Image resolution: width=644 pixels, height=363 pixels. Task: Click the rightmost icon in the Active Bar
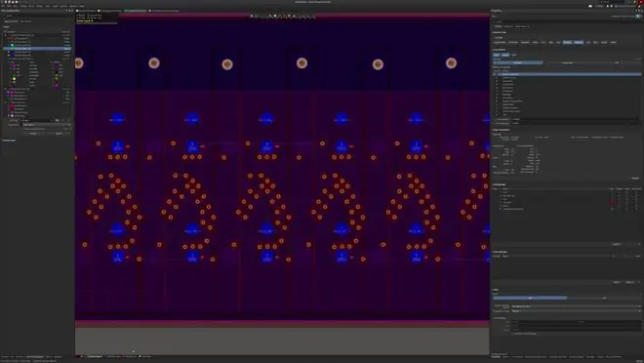[314, 16]
